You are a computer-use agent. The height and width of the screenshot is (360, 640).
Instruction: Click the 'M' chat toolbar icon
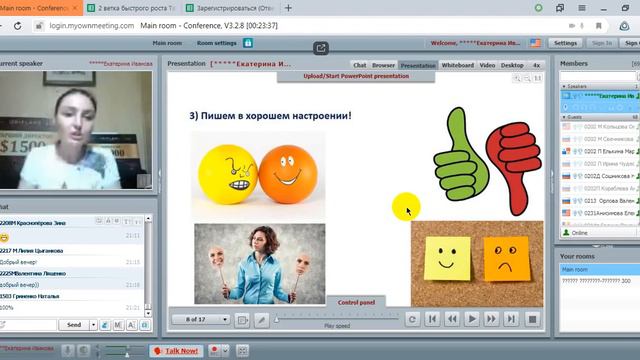coord(118,325)
